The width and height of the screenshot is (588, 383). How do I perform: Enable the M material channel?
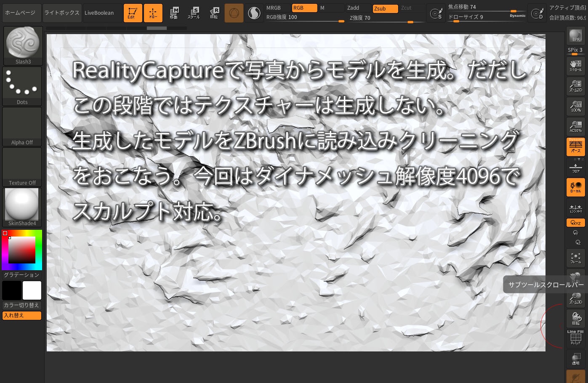pos(331,8)
